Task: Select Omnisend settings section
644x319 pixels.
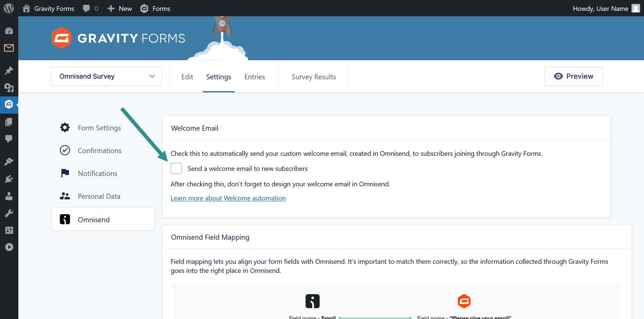Action: coord(103,219)
